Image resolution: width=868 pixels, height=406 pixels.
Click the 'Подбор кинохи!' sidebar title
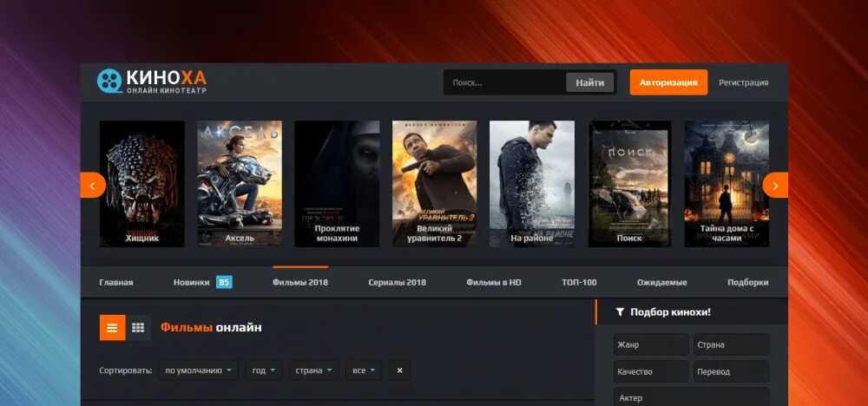pos(670,312)
